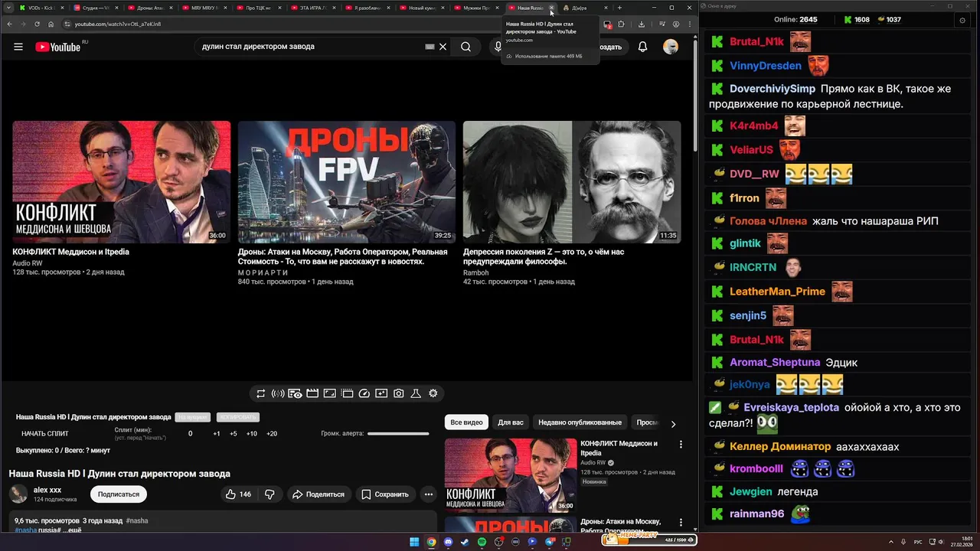Screen dimensions: 980x551
Task: Click DoverchiviySimp username in chat
Action: click(772, 89)
